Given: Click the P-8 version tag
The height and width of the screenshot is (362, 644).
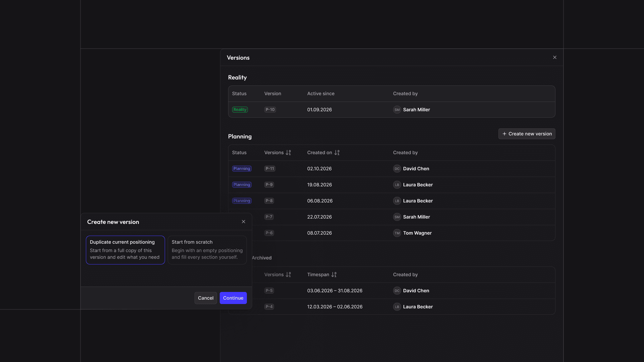Looking at the screenshot, I should (x=269, y=201).
